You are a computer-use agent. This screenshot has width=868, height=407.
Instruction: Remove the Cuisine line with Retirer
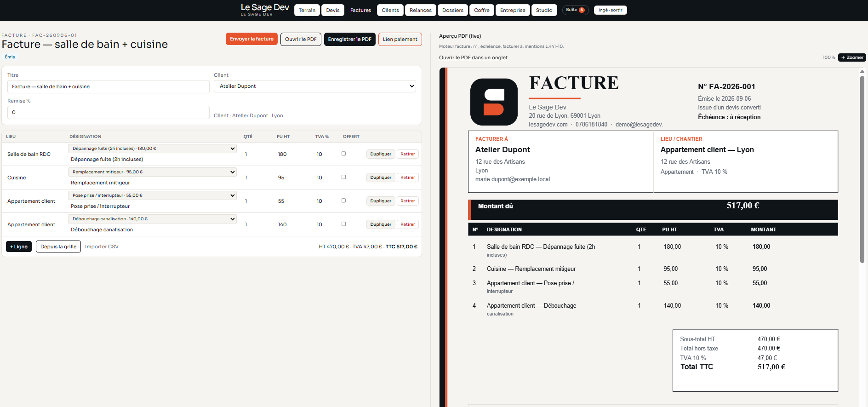coord(407,178)
